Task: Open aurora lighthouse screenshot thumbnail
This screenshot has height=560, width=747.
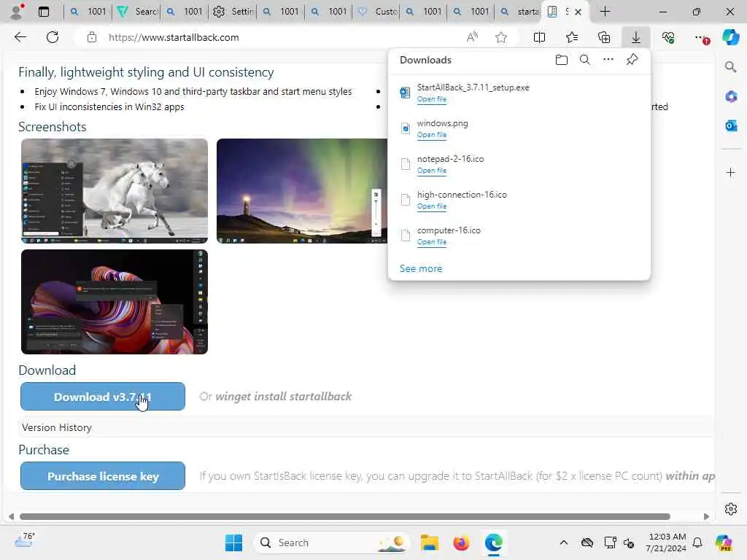Action: click(x=302, y=190)
